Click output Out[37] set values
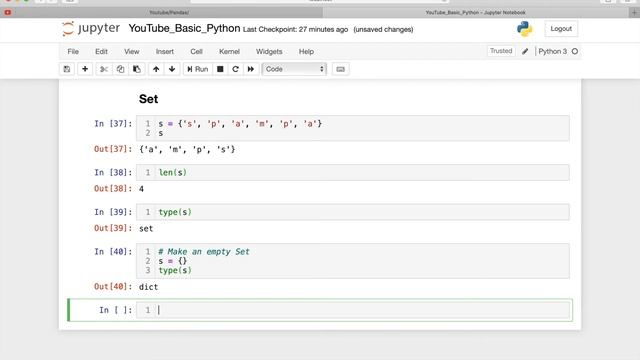The height and width of the screenshot is (360, 640). click(x=187, y=149)
